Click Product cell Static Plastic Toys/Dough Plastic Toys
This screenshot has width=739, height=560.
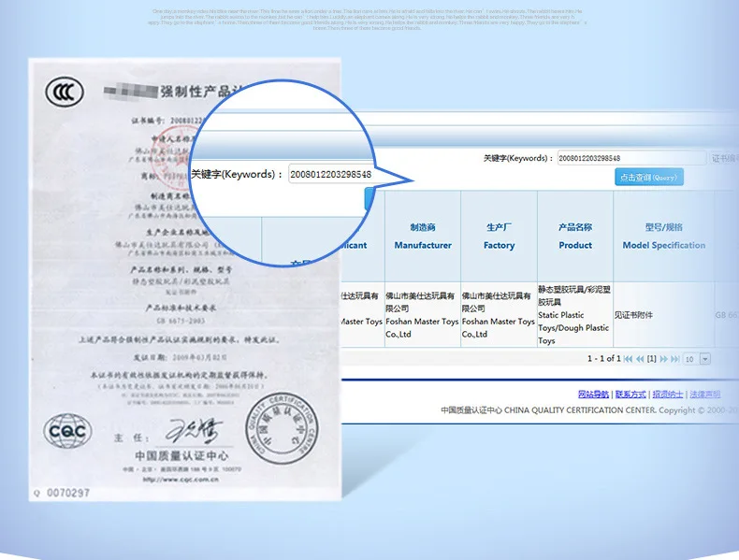click(575, 315)
